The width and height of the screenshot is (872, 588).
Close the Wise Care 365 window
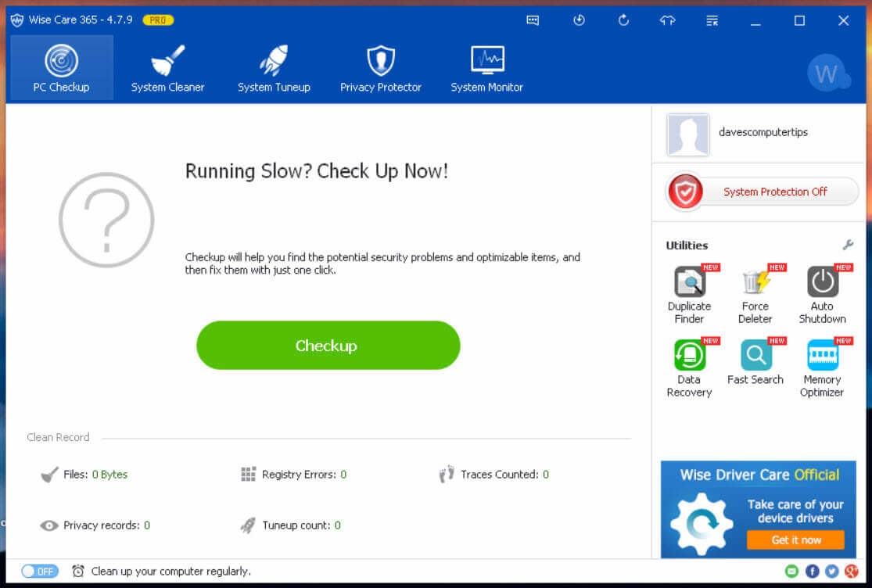[844, 20]
